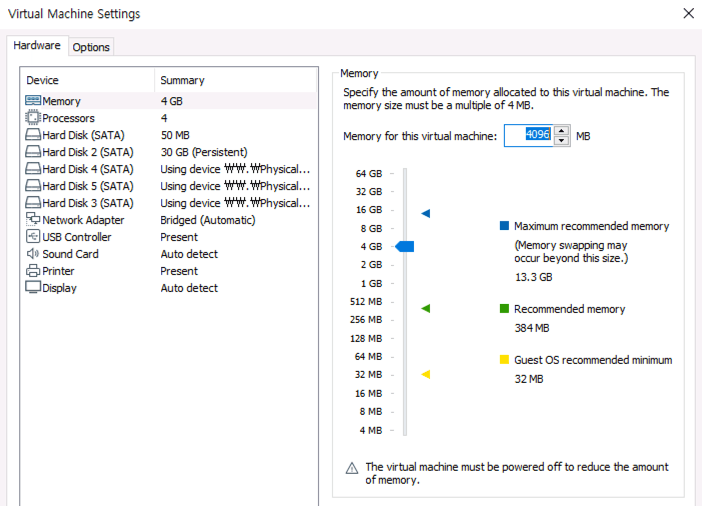Select the Hard Disk (SATA) 50 MB icon
The image size is (702, 506).
[33, 135]
